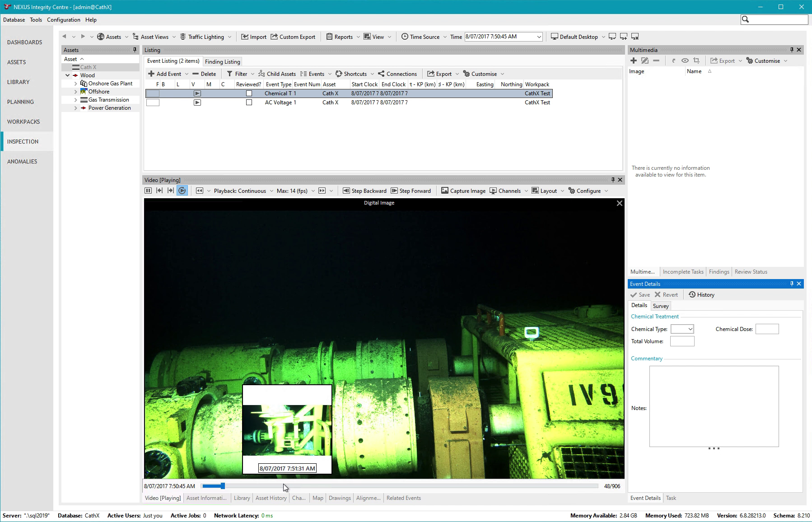812x522 pixels.
Task: Toggle the multimedia eye visibility icon
Action: tap(685, 61)
